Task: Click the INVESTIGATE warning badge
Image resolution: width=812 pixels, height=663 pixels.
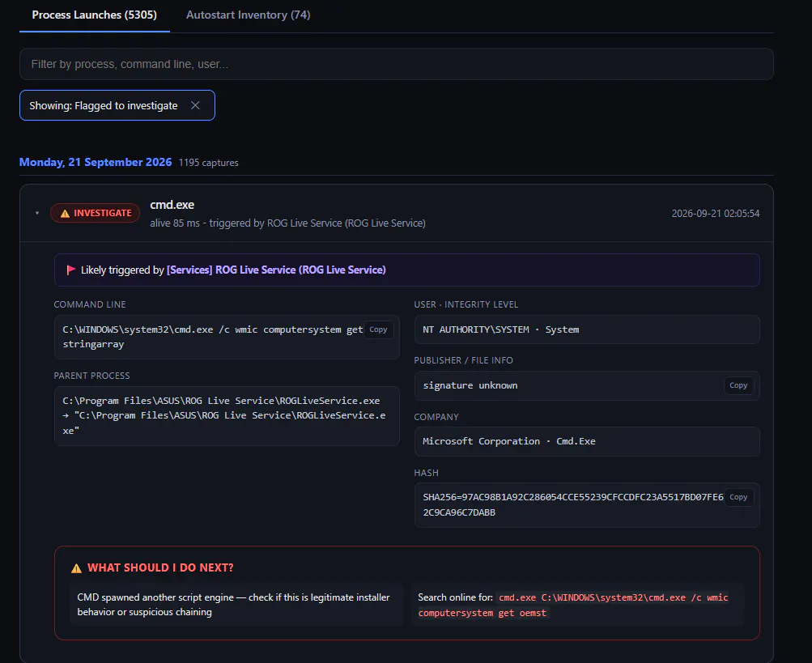Action: 96,214
